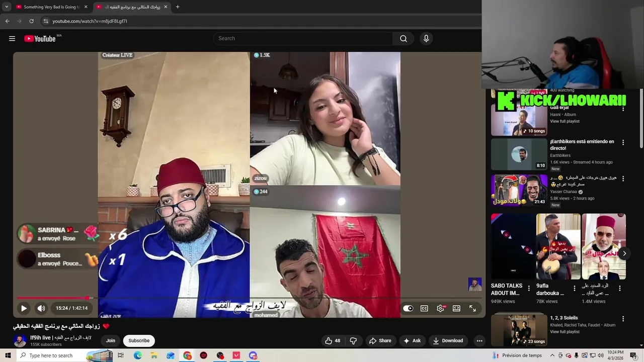Screen dimensions: 644x362
Task: Show hidden system tray icons
Action: click(552, 355)
